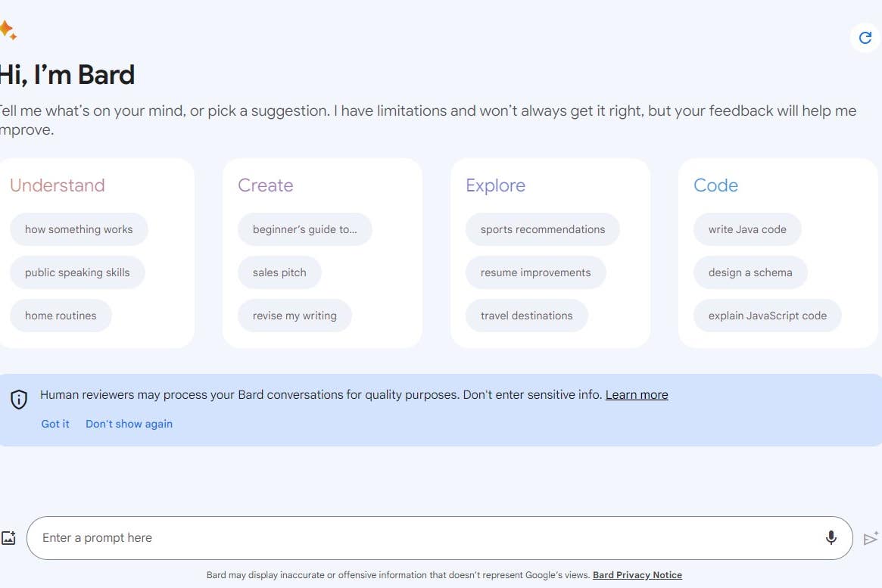This screenshot has height=588, width=882.
Task: Click the 'resume improvements' suggestion
Action: (x=535, y=272)
